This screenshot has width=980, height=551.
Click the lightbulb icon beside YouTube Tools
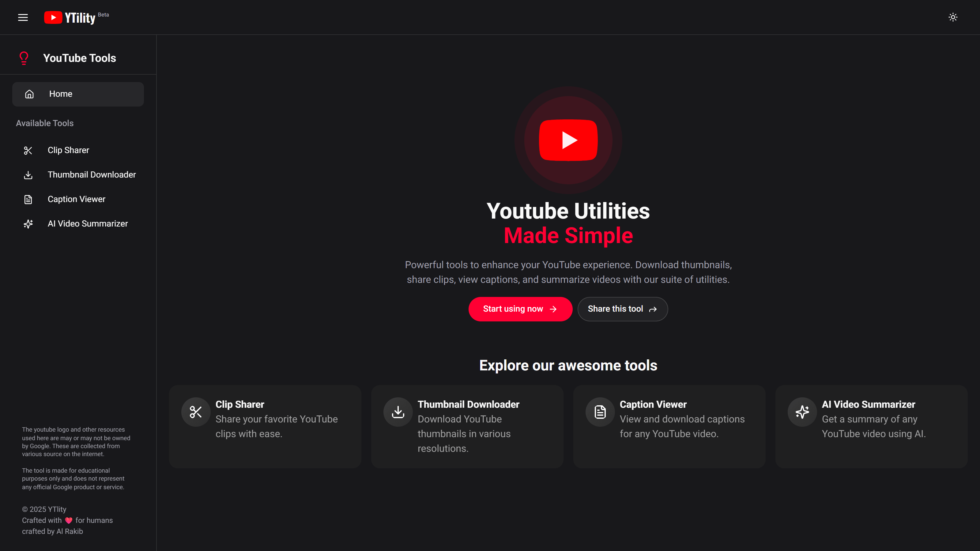point(24,58)
